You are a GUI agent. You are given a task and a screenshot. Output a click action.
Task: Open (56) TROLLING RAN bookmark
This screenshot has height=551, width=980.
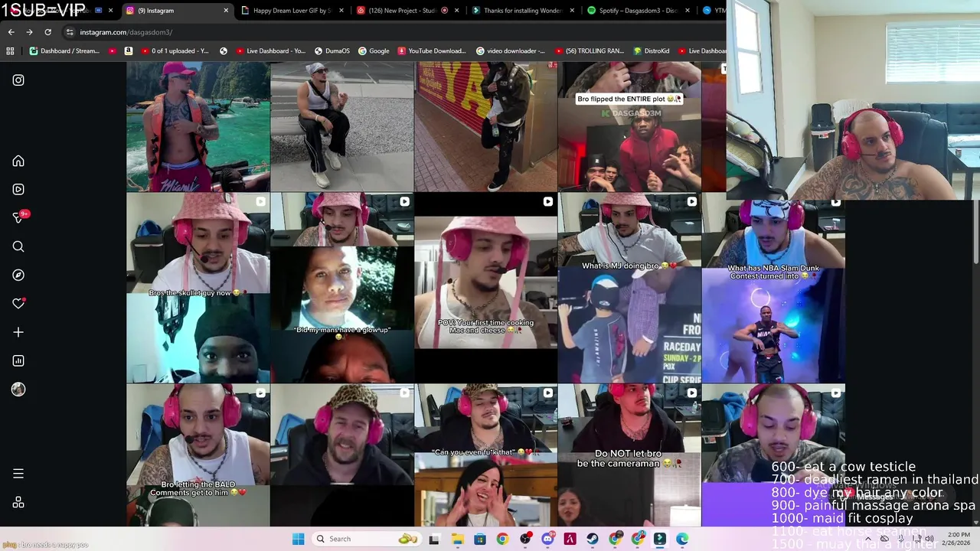pyautogui.click(x=590, y=51)
